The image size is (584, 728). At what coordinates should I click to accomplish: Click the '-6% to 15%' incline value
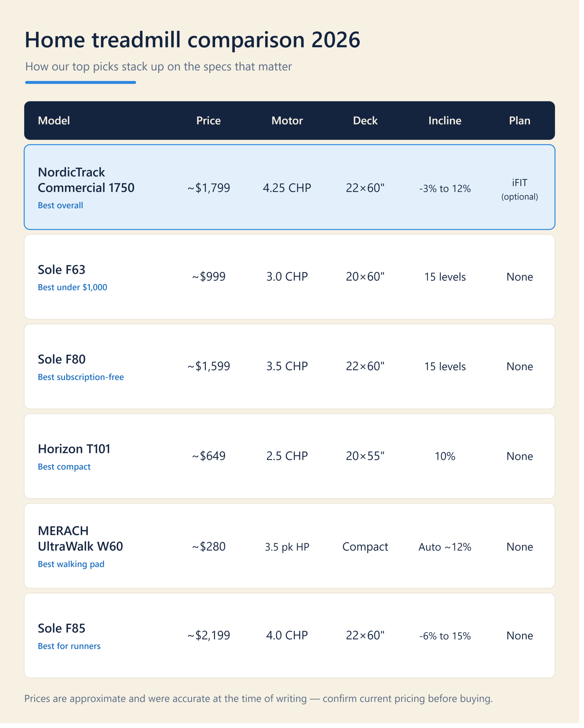coord(449,641)
